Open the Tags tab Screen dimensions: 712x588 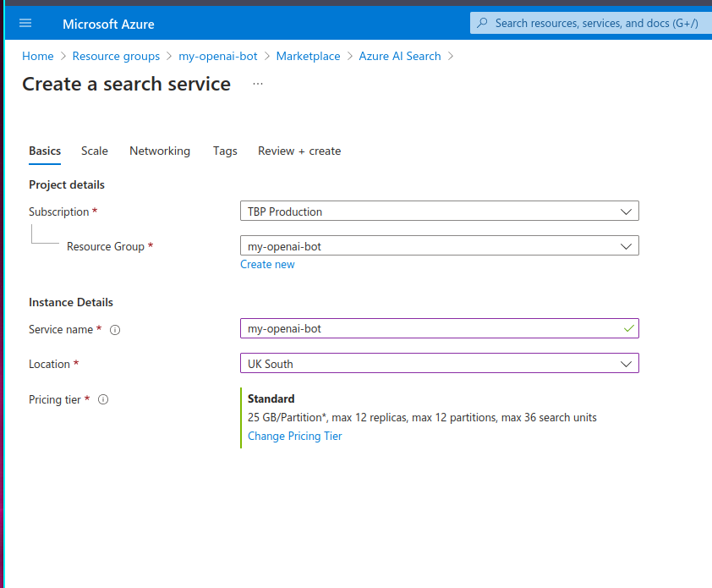[225, 151]
